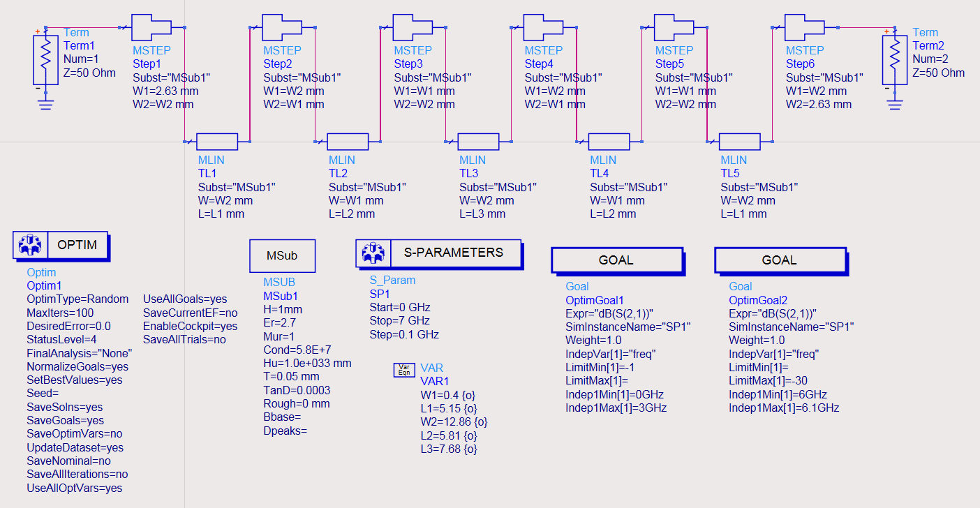The width and height of the screenshot is (980, 508).
Task: Select the MLIN TL3 line symbol
Action: coord(478,142)
